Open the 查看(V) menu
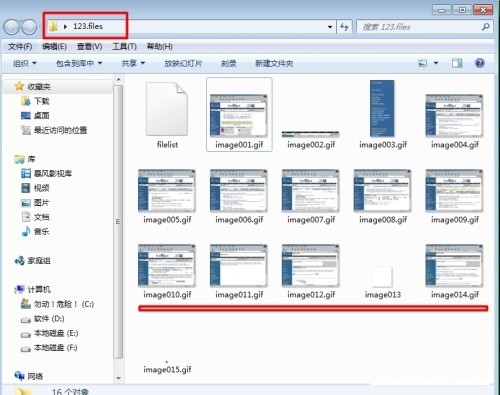Image resolution: width=500 pixels, height=395 pixels. point(89,46)
